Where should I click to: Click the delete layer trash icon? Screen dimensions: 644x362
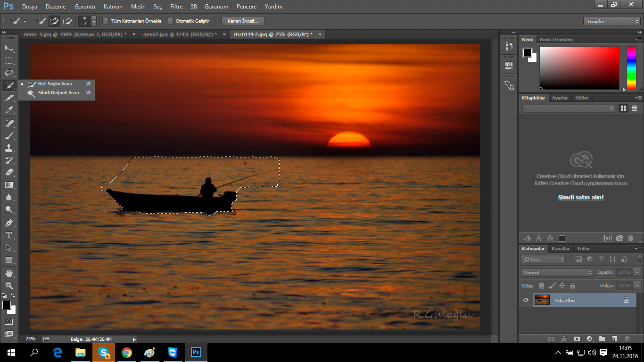pos(627,338)
